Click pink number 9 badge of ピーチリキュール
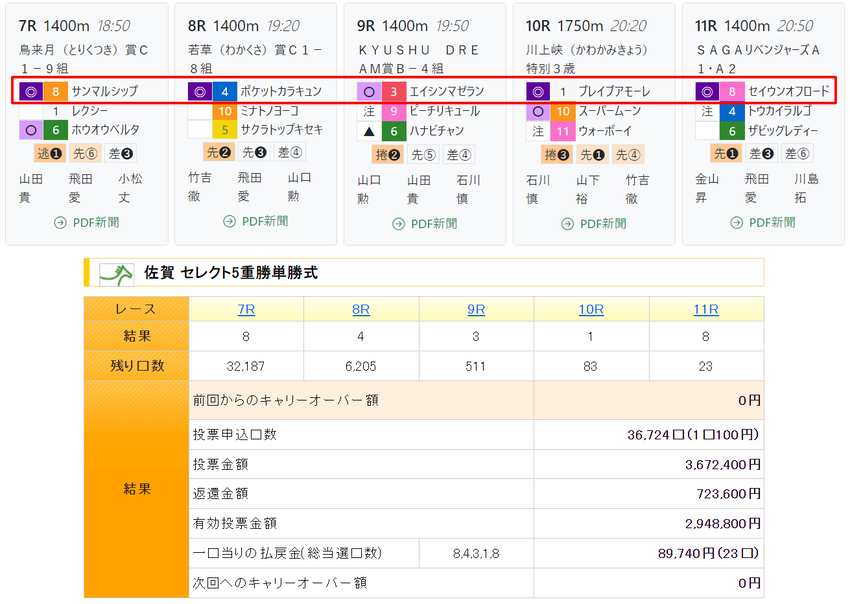Image resolution: width=850 pixels, height=604 pixels. click(x=394, y=111)
